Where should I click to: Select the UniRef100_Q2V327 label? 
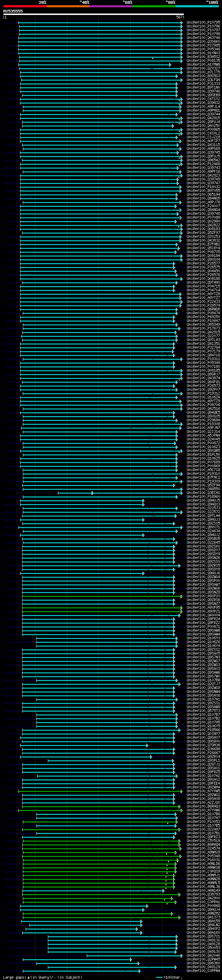click(x=203, y=68)
